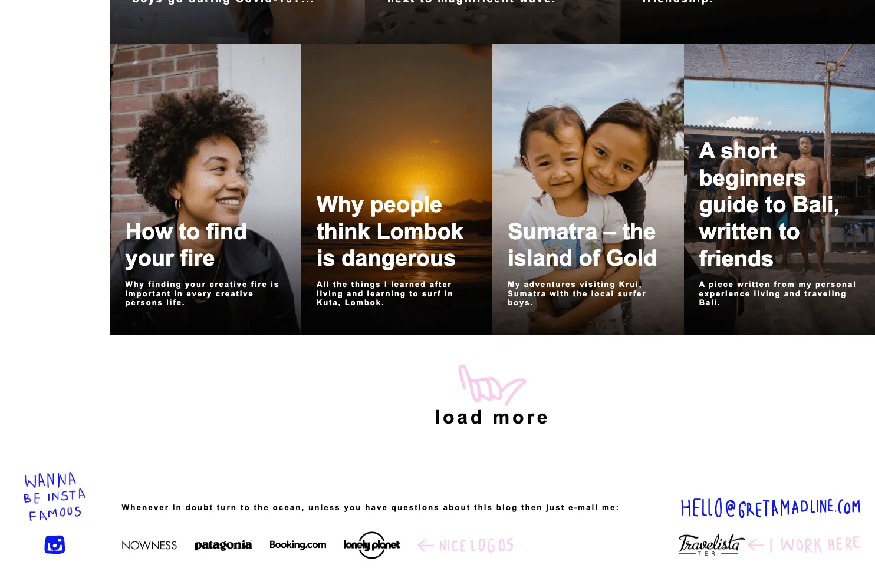The image size is (875, 588).
Task: Open 'Sumatra – the island of Gold' post
Action: pyautogui.click(x=588, y=189)
